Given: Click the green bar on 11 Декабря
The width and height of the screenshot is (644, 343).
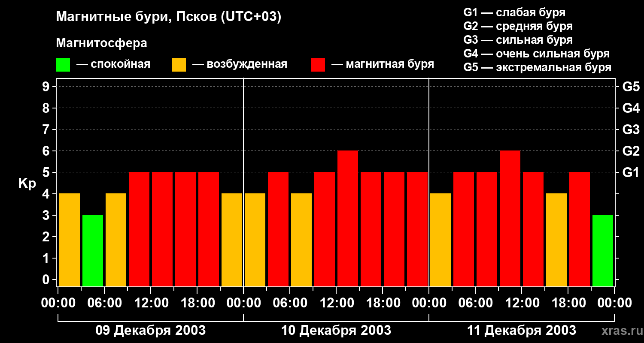Looking at the screenshot, I should [603, 250].
